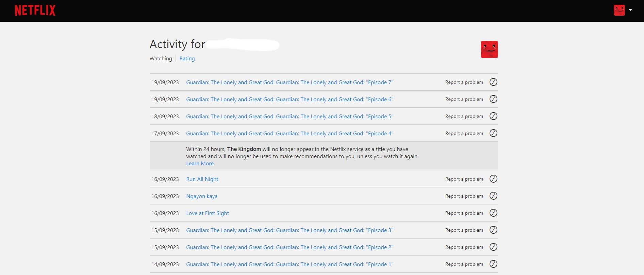Viewport: 644px width, 275px height.
Task: Click the top-bar profile avatar
Action: click(x=619, y=10)
